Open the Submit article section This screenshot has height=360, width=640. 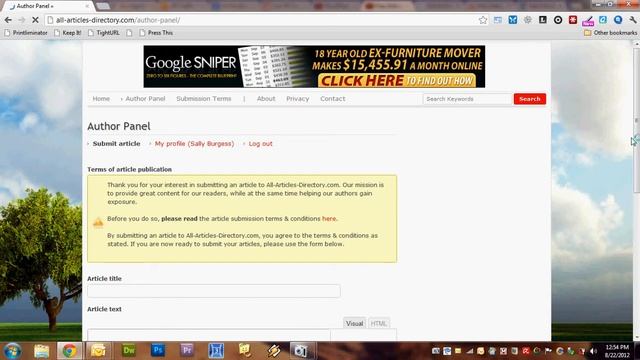(116, 144)
